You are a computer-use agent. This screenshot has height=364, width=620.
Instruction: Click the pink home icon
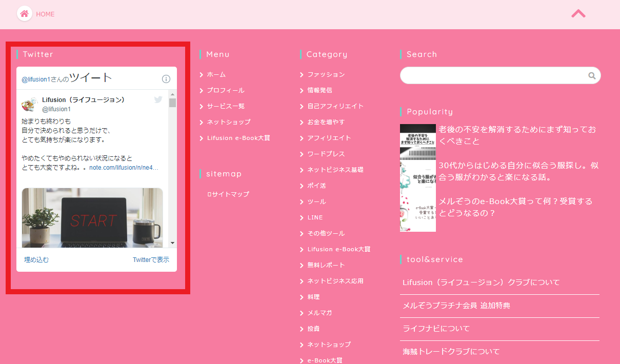[x=24, y=14]
